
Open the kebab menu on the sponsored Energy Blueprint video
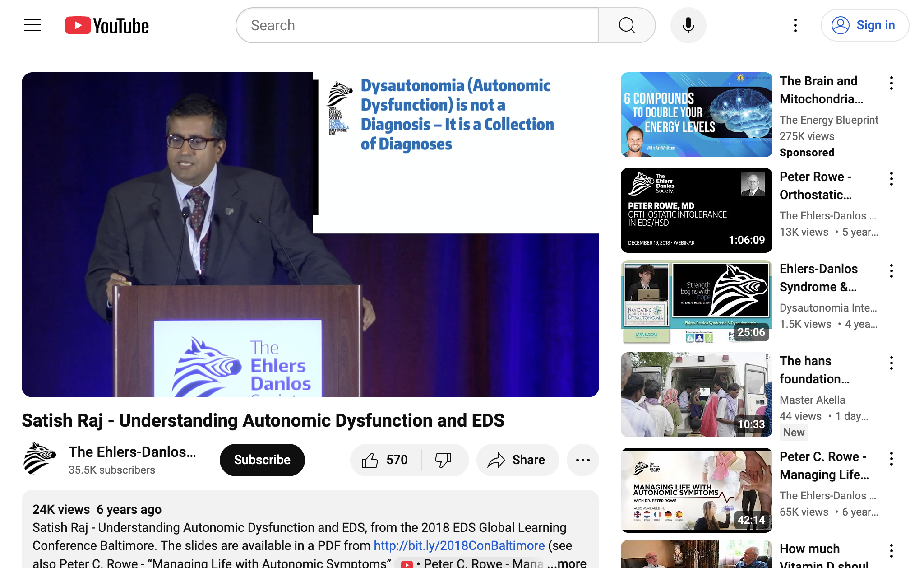coord(892,83)
